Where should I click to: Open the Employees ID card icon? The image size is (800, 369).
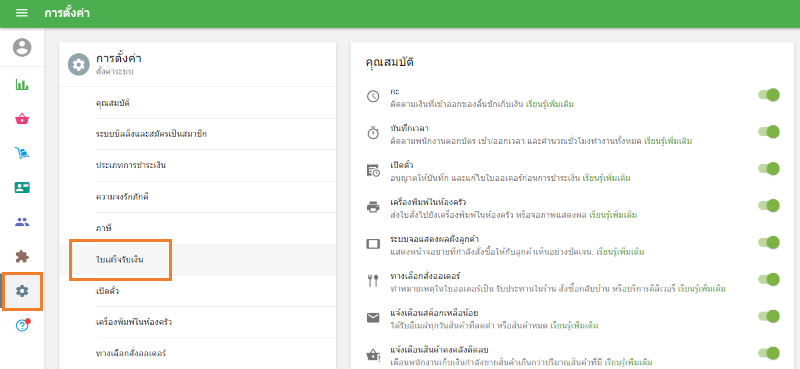point(22,187)
